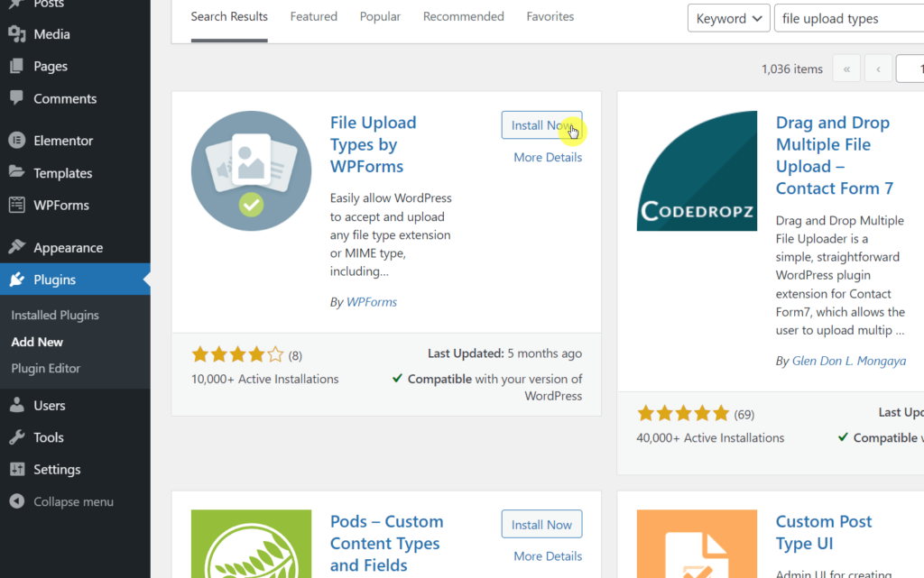924x578 pixels.
Task: Switch to the Featured tab
Action: click(313, 16)
